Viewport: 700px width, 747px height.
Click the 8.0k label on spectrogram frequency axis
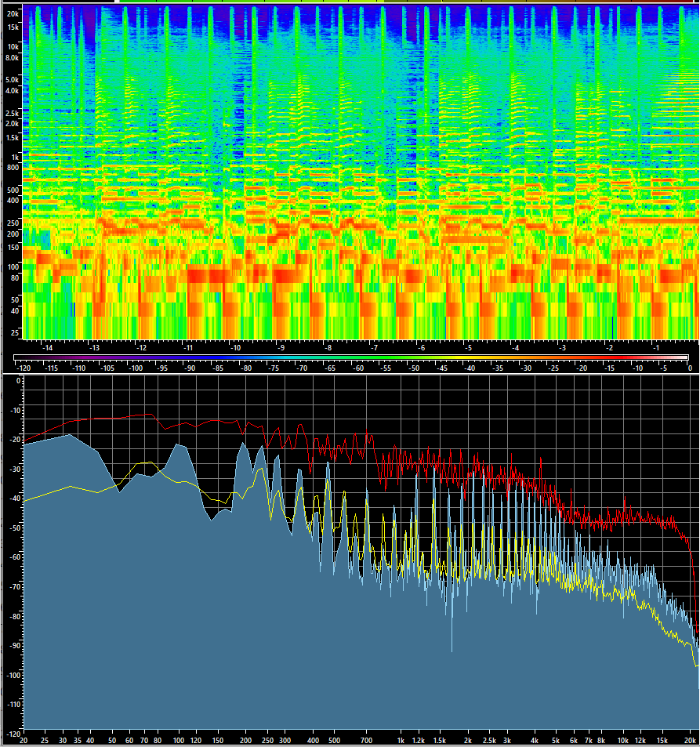pos(12,58)
